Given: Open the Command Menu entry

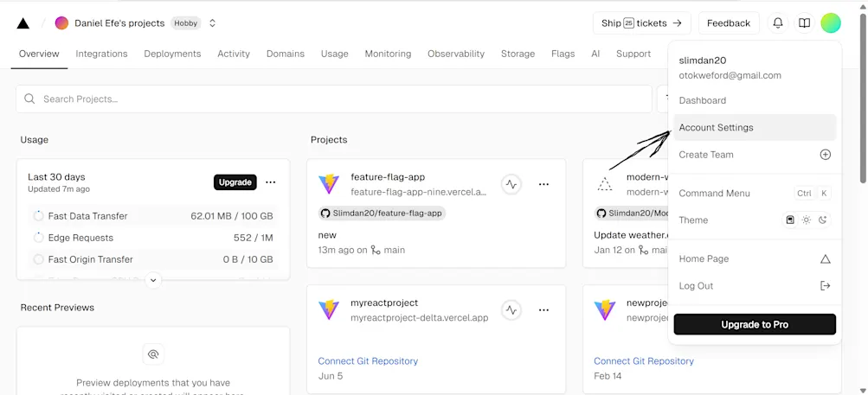Looking at the screenshot, I should pyautogui.click(x=755, y=193).
